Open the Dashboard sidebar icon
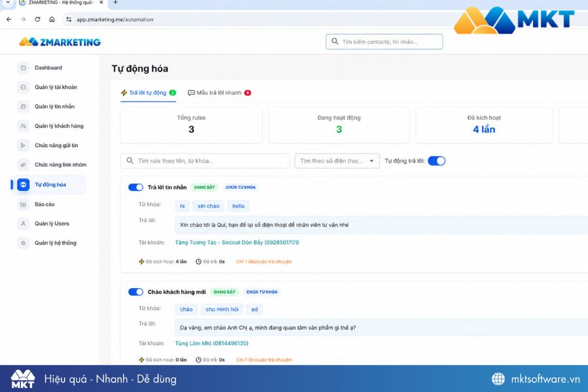 coord(24,68)
